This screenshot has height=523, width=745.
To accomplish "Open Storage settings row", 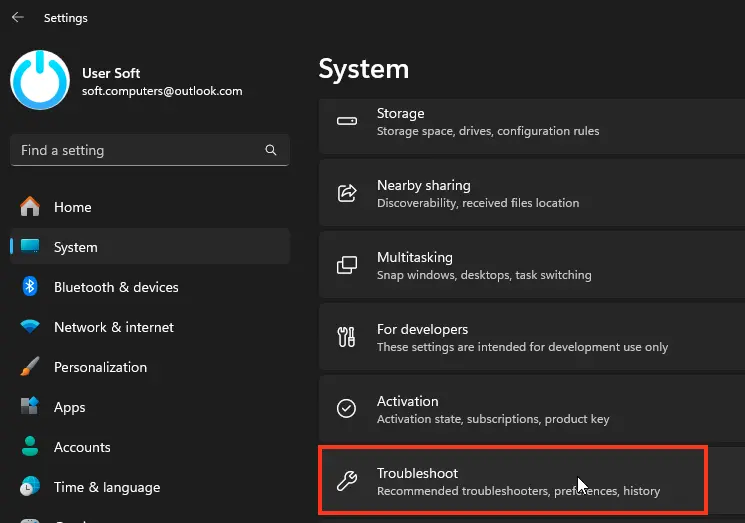I will click(530, 122).
